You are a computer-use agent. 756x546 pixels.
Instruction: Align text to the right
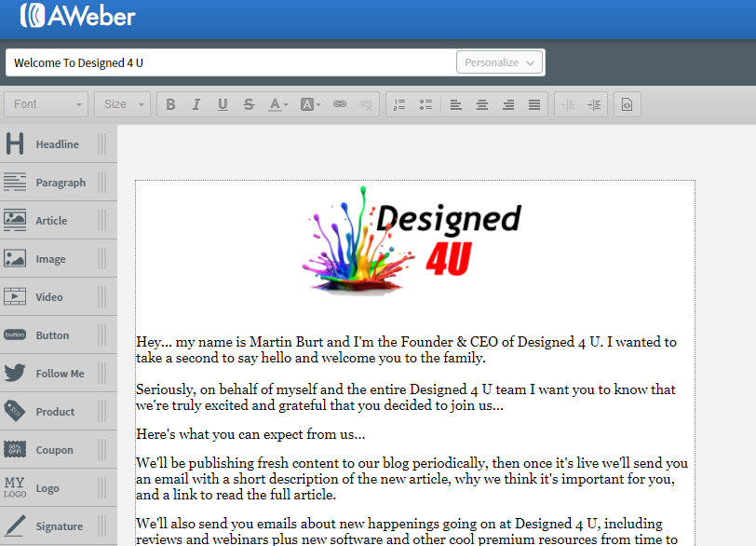(507, 104)
